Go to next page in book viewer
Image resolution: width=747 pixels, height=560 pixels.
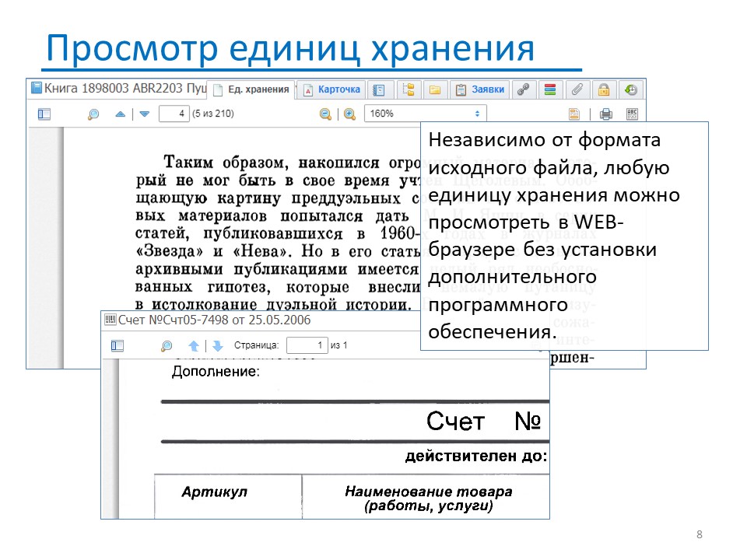tap(145, 114)
